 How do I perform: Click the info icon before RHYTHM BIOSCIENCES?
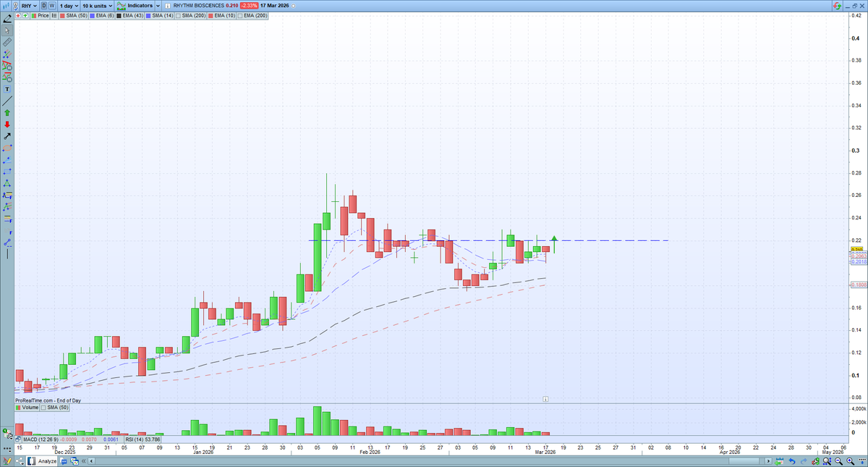[x=168, y=6]
